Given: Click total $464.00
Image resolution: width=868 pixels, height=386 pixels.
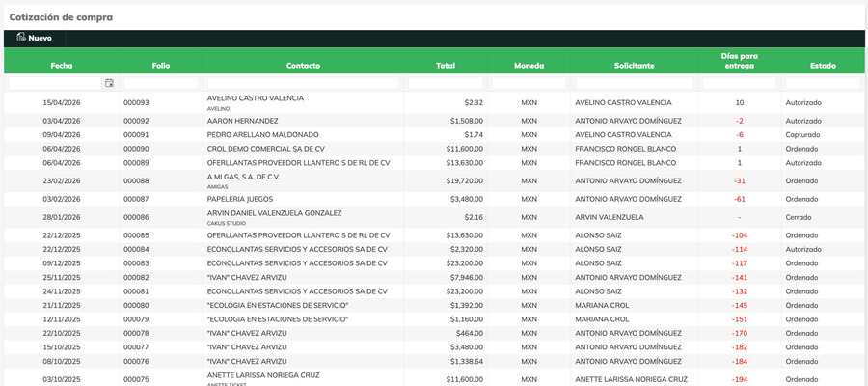Looking at the screenshot, I should point(470,333).
